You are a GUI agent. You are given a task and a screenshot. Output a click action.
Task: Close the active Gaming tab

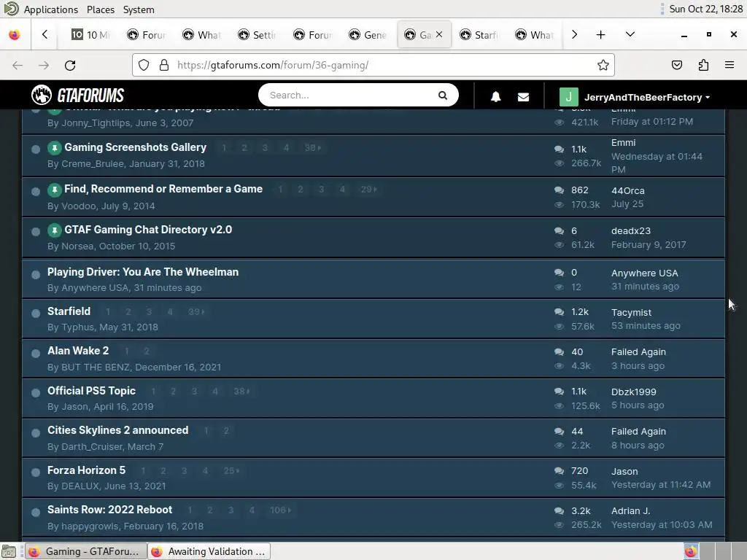point(439,34)
